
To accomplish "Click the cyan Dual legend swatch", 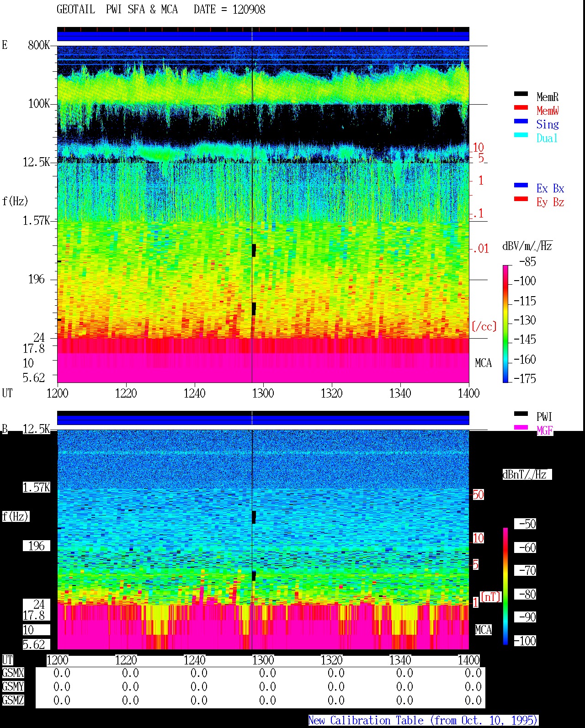I will (521, 135).
